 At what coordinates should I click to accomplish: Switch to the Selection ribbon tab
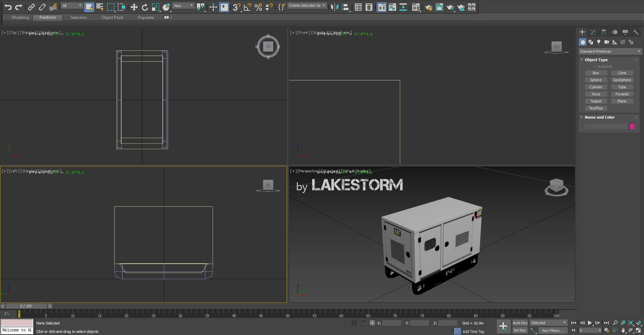[x=78, y=17]
